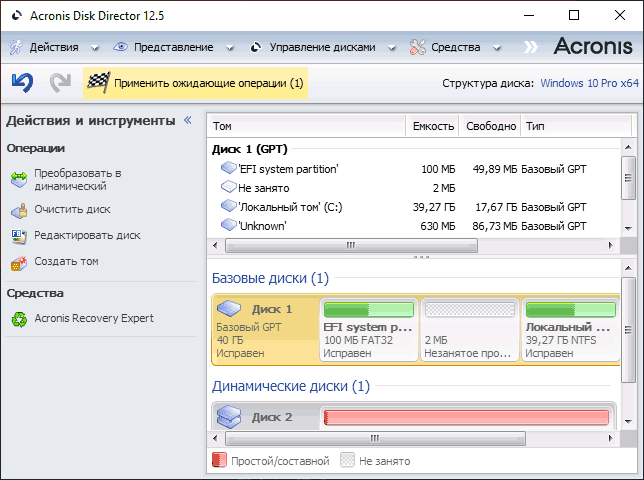Image resolution: width=644 pixels, height=480 pixels.
Task: Sort by the Том column header
Action: [x=307, y=126]
